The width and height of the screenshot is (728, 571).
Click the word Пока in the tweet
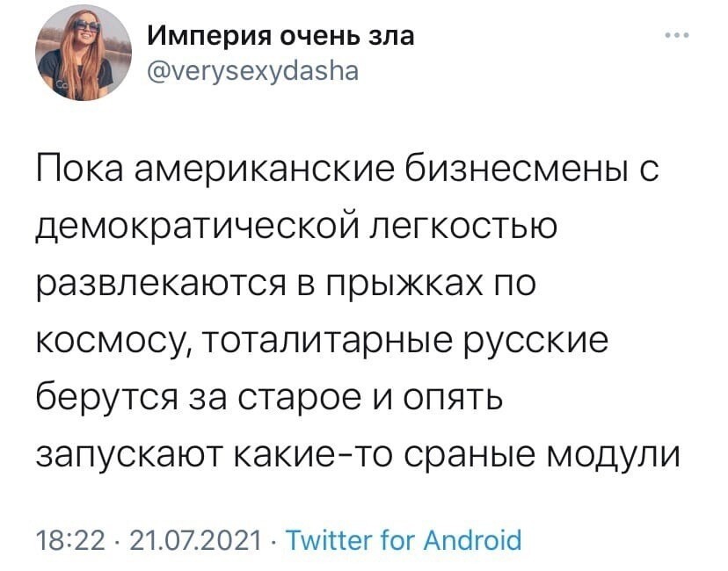coord(79,169)
